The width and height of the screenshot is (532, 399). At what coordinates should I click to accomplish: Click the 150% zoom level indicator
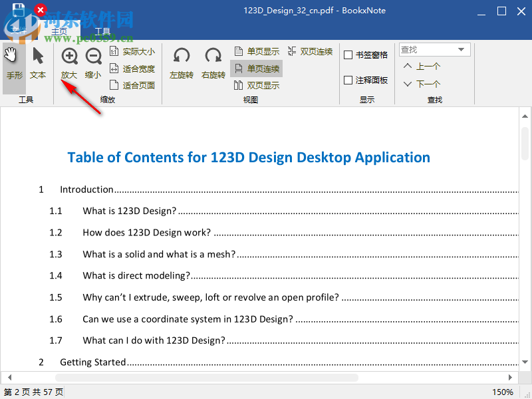(x=504, y=392)
